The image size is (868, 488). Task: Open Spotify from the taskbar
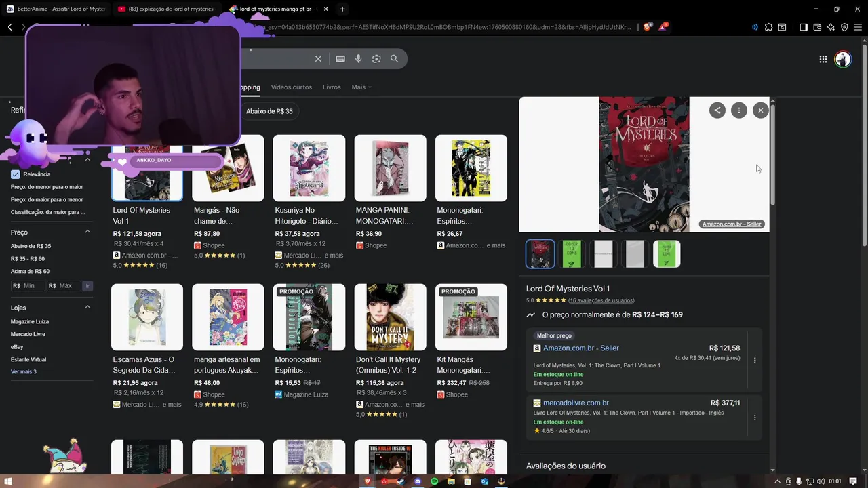tap(435, 481)
